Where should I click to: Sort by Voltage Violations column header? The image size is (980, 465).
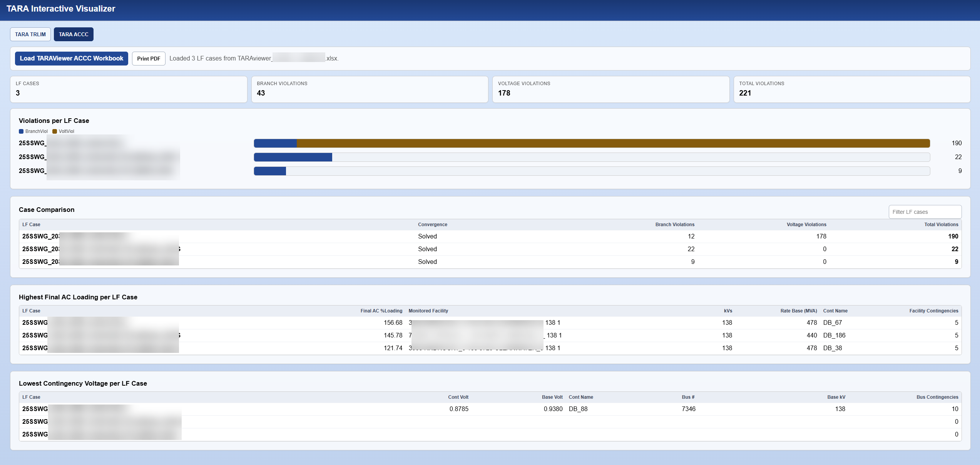[x=806, y=225]
